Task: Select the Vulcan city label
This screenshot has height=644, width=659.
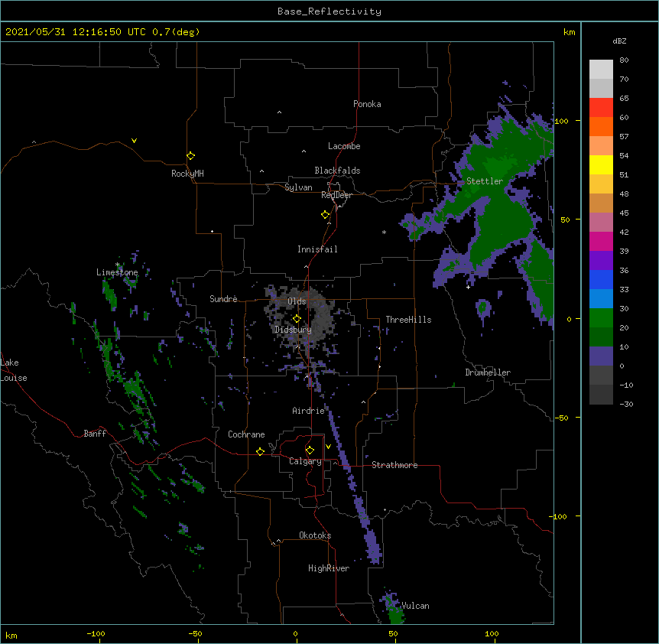Action: click(415, 606)
